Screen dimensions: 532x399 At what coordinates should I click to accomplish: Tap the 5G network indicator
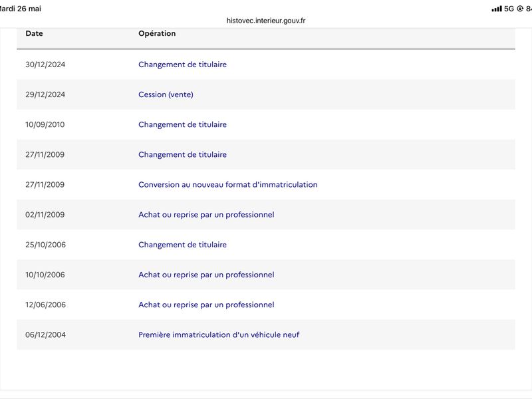[x=509, y=9]
